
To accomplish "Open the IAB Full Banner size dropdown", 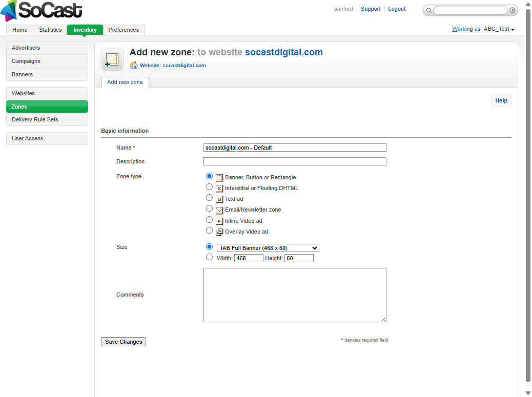I will click(268, 248).
